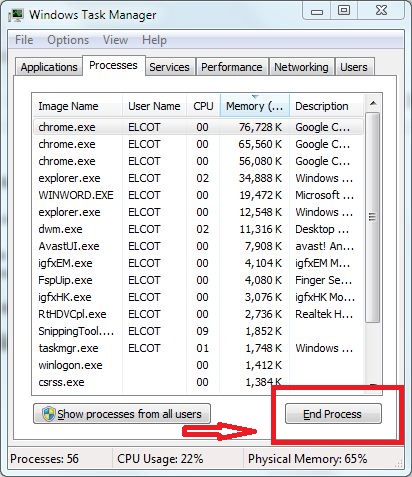Switch to the Users tab

point(354,67)
